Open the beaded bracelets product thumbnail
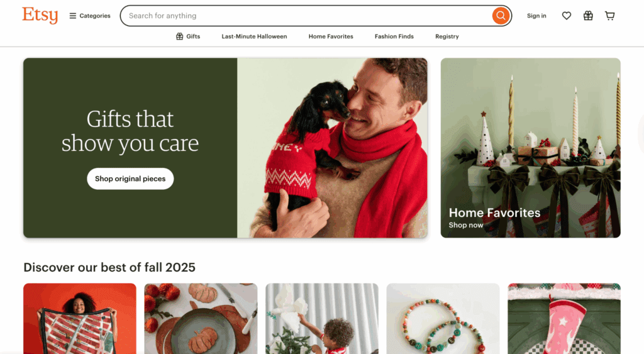 tap(443, 319)
